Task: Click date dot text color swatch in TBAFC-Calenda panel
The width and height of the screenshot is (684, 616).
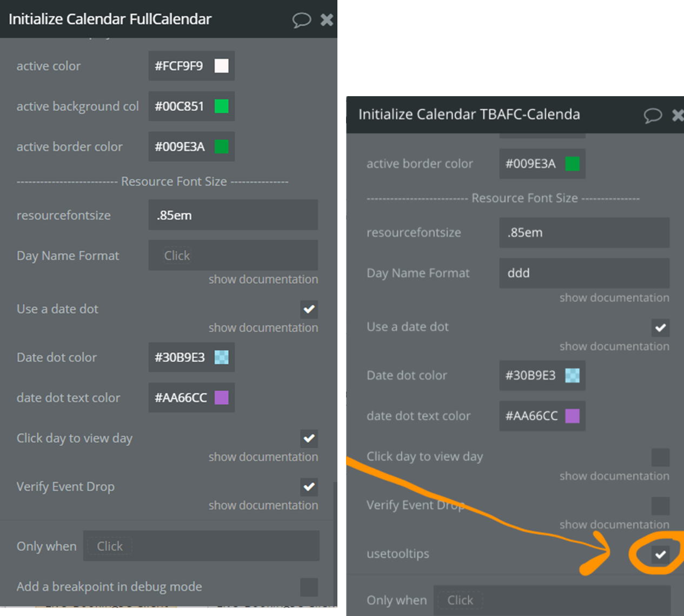Action: [x=572, y=416]
